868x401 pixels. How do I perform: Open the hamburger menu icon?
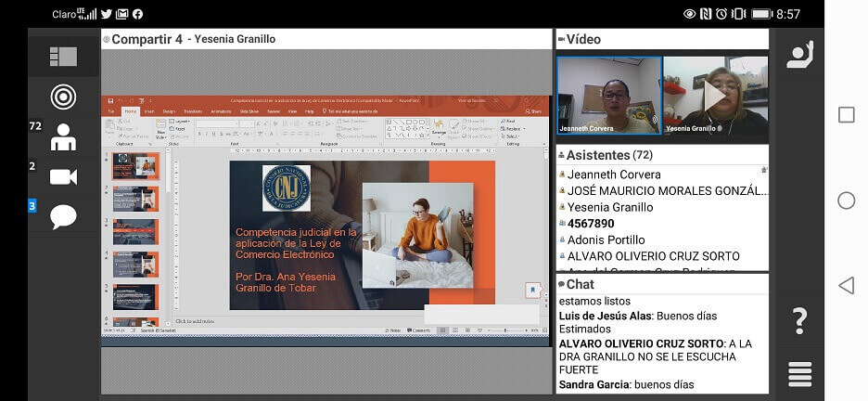(x=800, y=374)
